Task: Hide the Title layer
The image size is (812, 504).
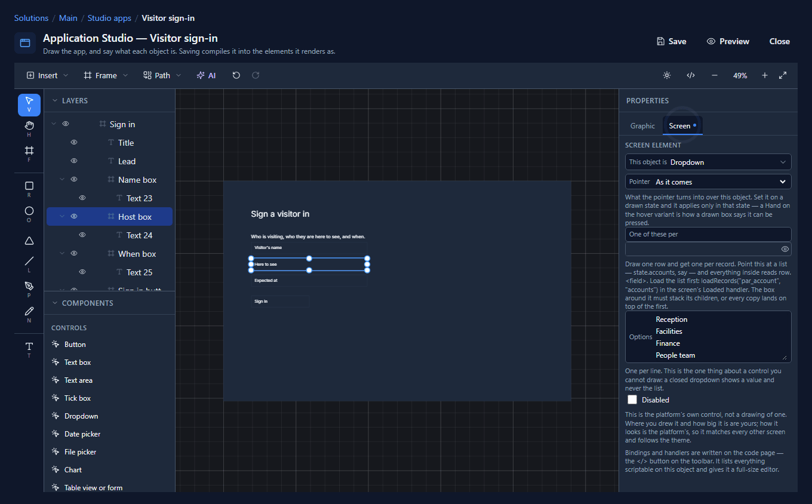Action: pyautogui.click(x=74, y=143)
